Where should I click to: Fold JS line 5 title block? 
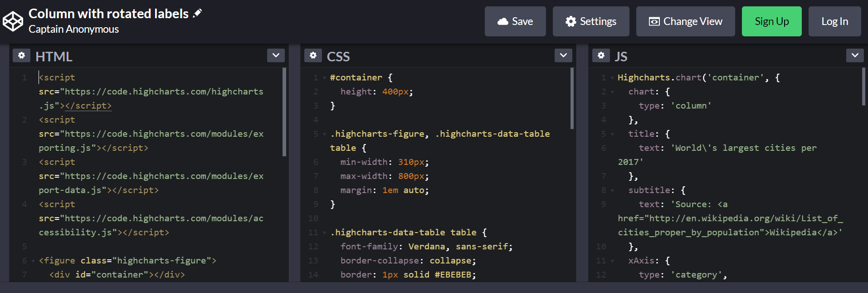[x=612, y=134]
